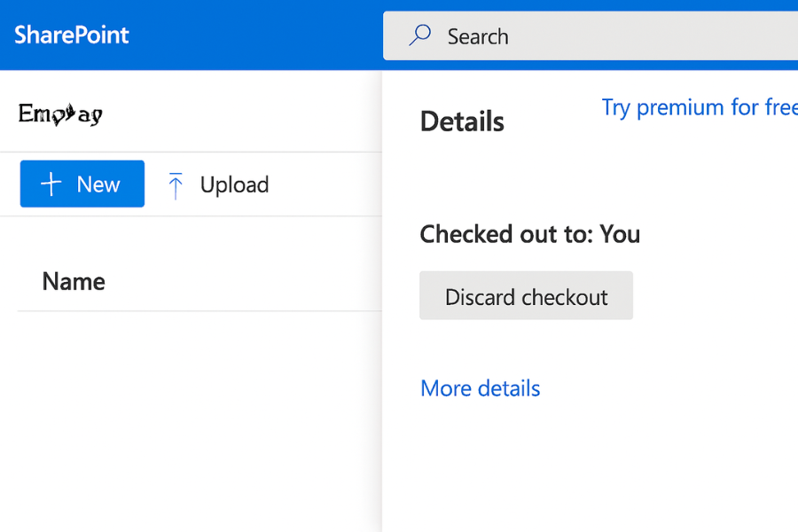Sort files using the Name column header
This screenshot has width=798, height=532.
coord(74,281)
